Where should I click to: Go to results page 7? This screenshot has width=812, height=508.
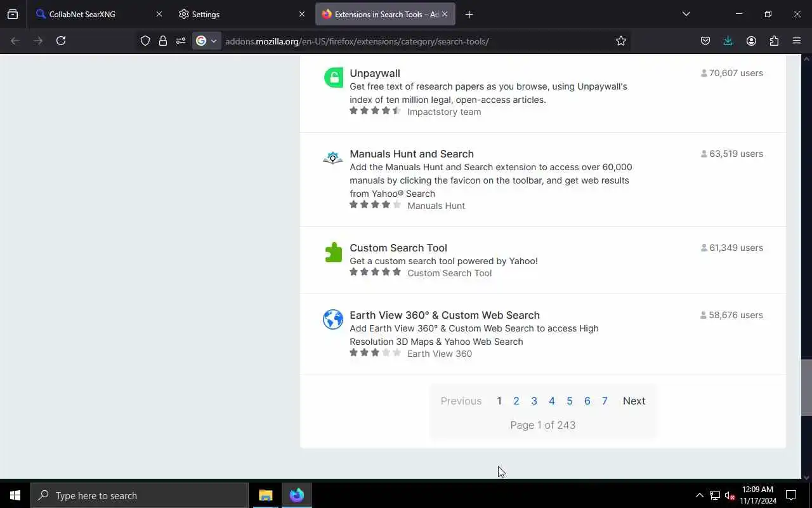pyautogui.click(x=605, y=401)
